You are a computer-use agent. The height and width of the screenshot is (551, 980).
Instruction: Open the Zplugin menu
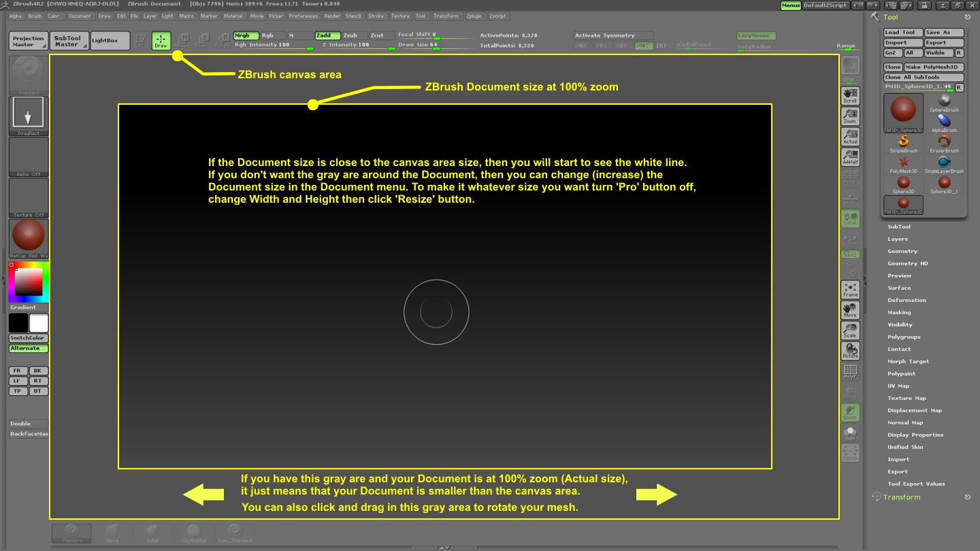pyautogui.click(x=474, y=16)
